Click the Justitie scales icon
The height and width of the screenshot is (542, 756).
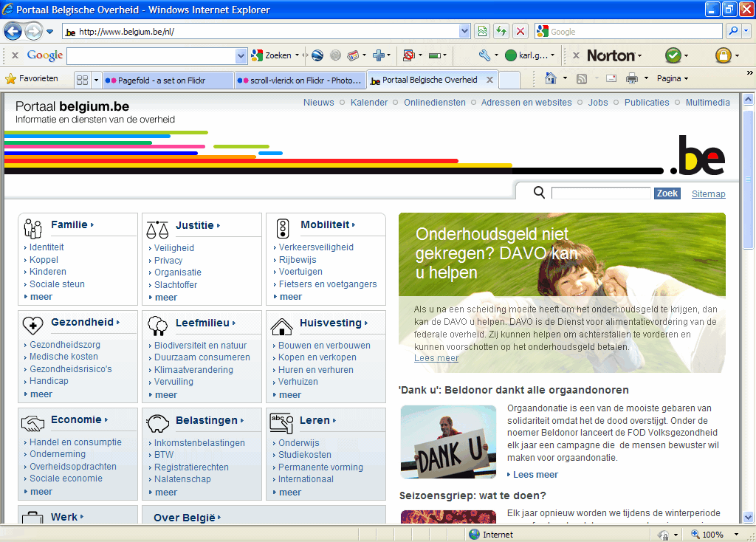point(157,230)
